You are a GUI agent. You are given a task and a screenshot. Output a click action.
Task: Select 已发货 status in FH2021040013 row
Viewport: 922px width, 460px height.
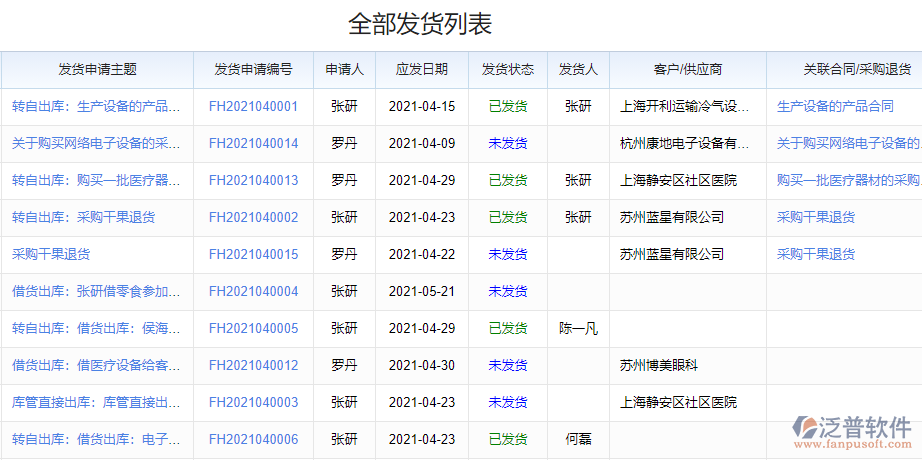508,181
